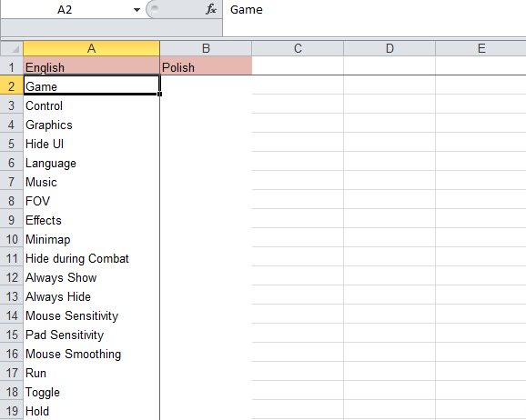
Task: Select row 10 header
Action: click(12, 238)
